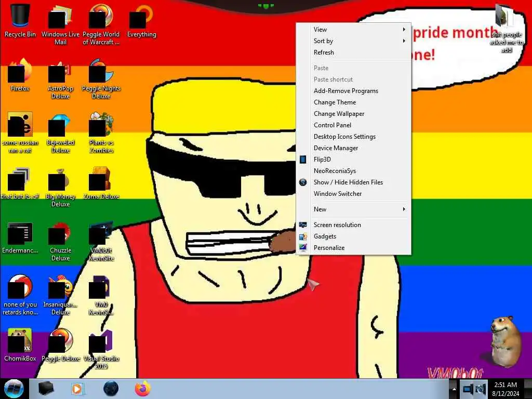Open the clock showing 2:51 AM
The height and width of the screenshot is (399, 532).
(506, 389)
